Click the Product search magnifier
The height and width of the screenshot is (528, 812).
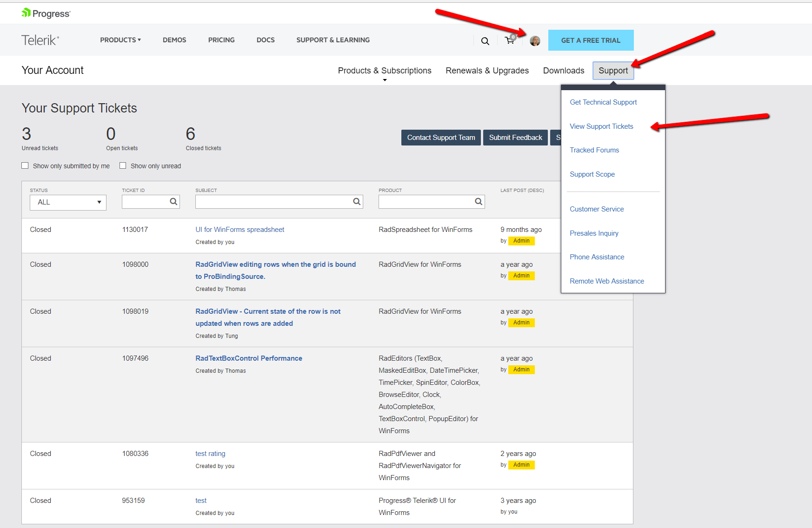[479, 202]
